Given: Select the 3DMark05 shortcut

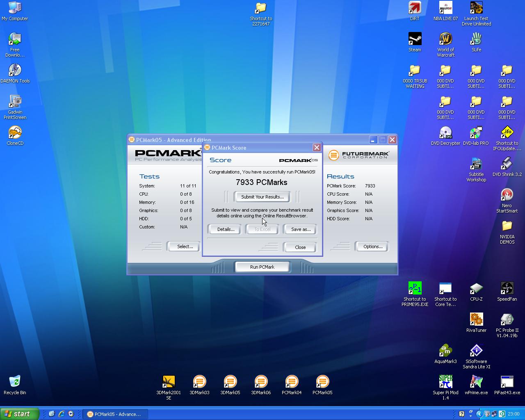Looking at the screenshot, I should [x=230, y=385].
